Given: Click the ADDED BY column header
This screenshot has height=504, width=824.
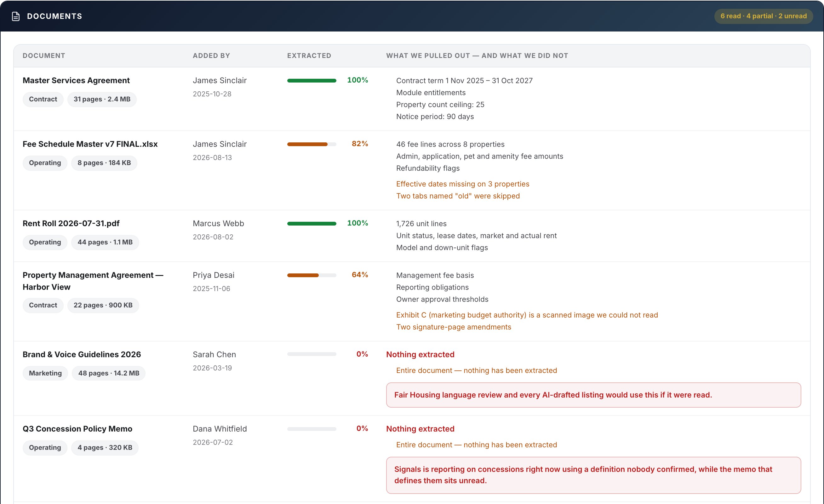Looking at the screenshot, I should (x=211, y=55).
